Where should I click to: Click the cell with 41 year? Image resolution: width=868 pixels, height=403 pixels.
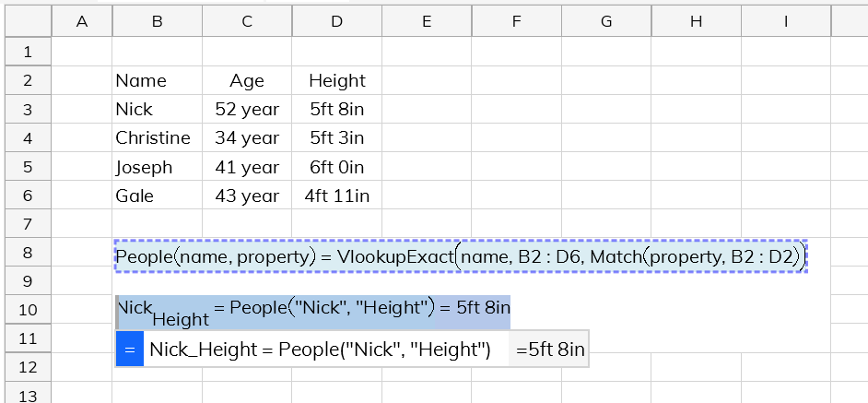247,167
